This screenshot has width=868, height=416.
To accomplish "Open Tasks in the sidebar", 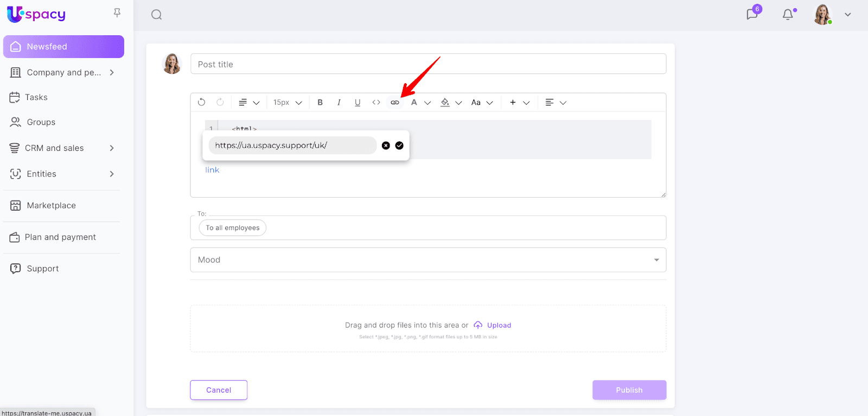I will click(36, 98).
